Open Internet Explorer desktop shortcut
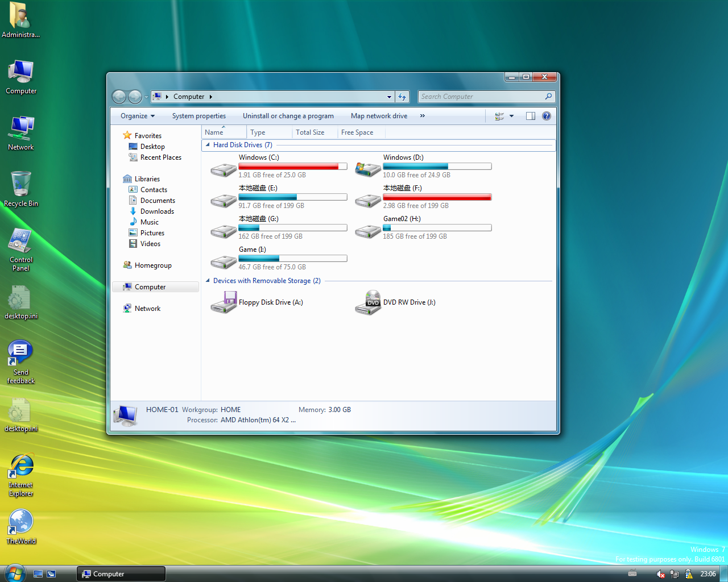This screenshot has width=728, height=582. point(21,467)
